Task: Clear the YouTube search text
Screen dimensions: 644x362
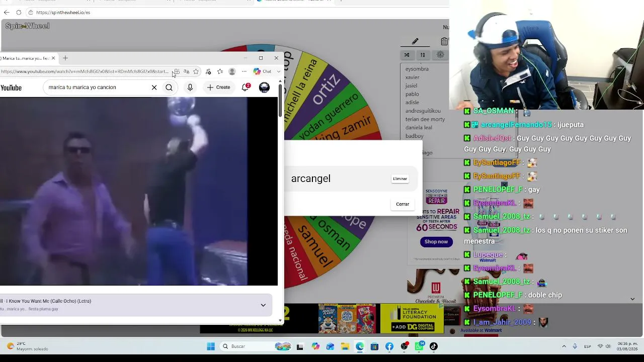Action: click(154, 87)
